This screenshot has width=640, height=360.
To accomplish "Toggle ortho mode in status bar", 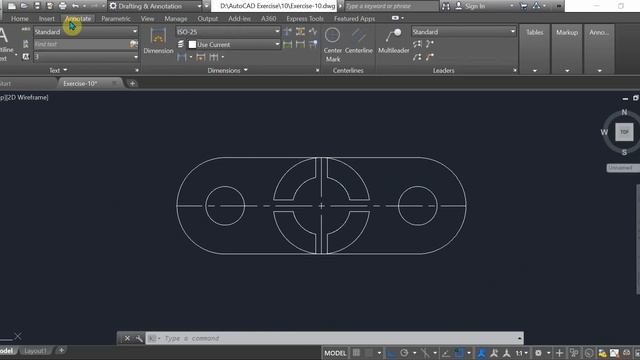I will tap(391, 353).
